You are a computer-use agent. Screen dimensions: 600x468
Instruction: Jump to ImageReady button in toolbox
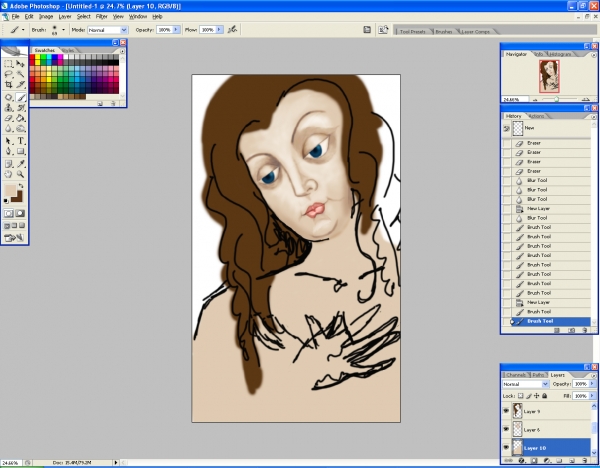tap(14, 238)
